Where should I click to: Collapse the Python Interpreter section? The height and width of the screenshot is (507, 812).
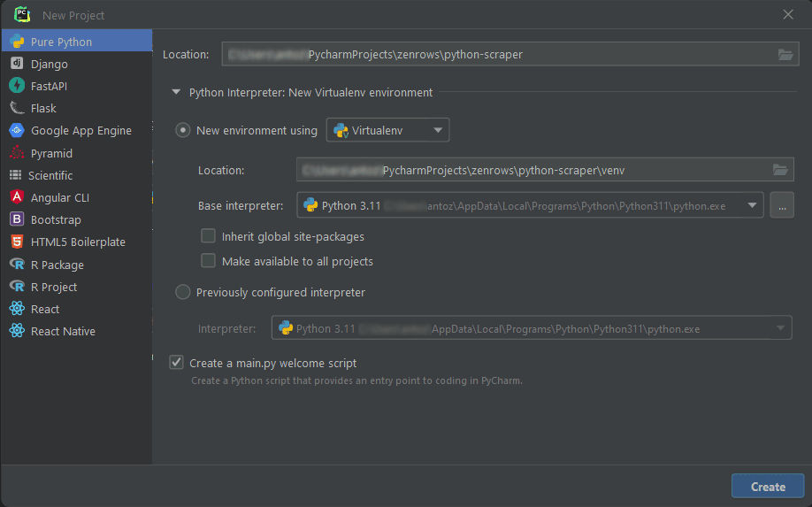coord(176,92)
